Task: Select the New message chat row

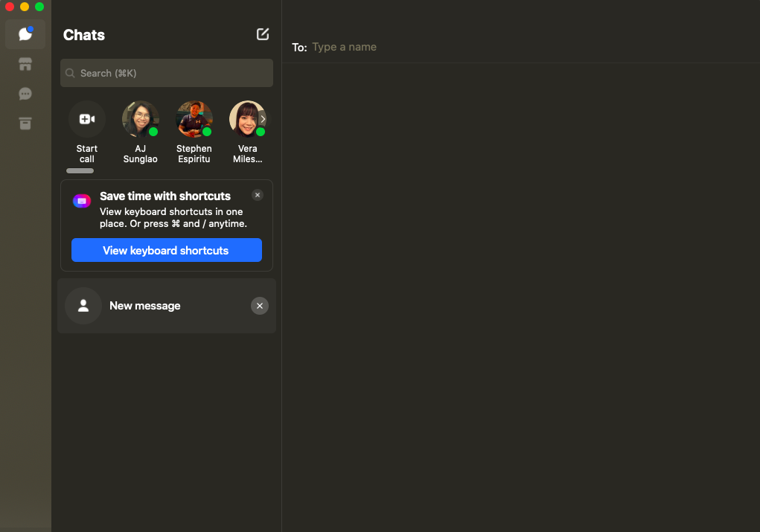Action: coord(167,306)
